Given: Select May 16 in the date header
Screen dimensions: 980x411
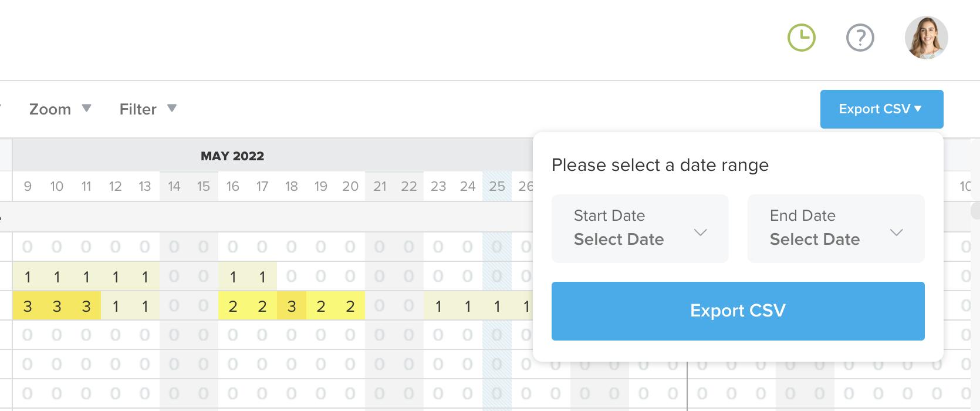Looking at the screenshot, I should (x=233, y=187).
